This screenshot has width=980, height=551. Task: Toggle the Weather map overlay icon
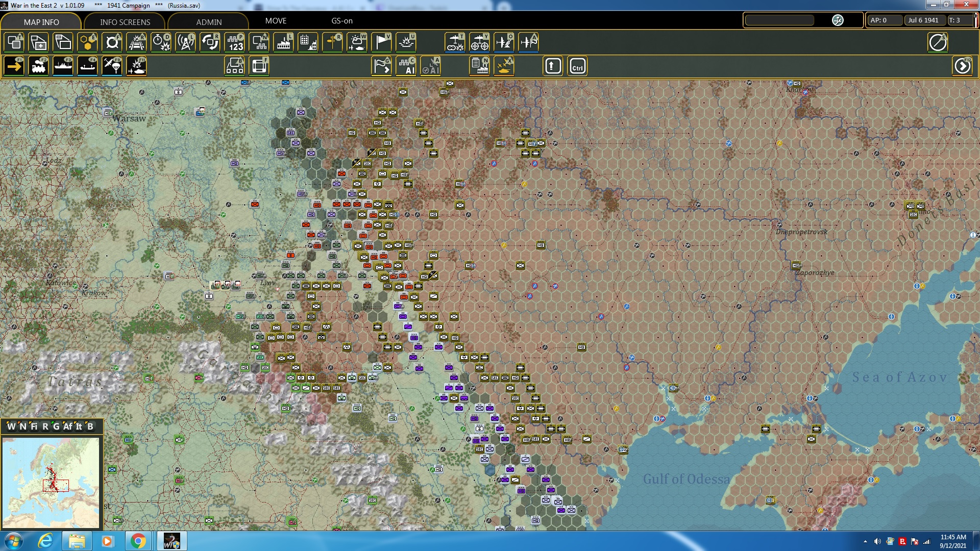click(x=357, y=42)
